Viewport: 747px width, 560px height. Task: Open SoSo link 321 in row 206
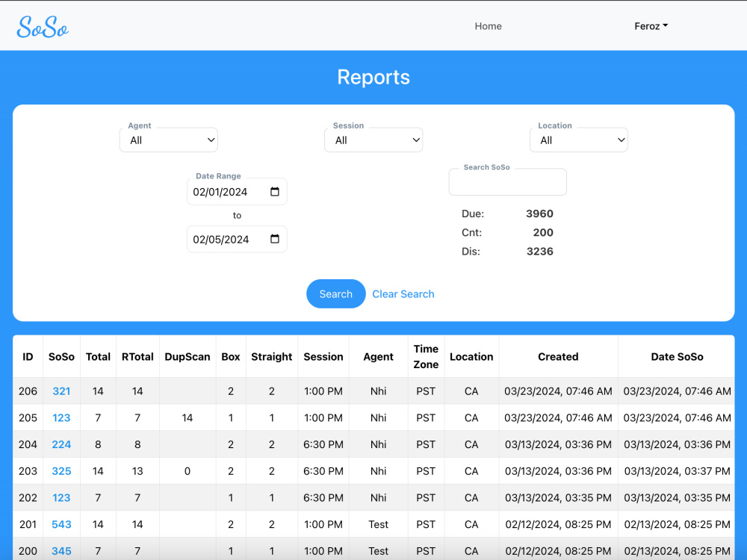pos(61,391)
